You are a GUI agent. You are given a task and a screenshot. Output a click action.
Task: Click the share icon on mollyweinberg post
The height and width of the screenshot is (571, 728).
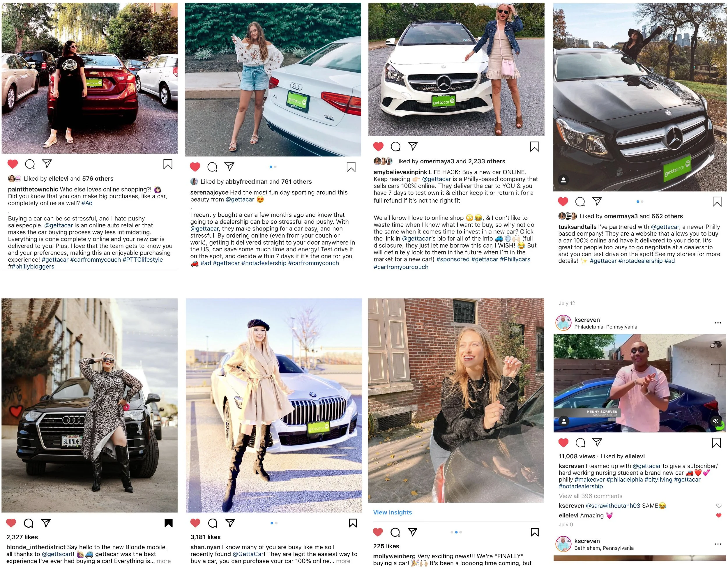[x=412, y=532]
